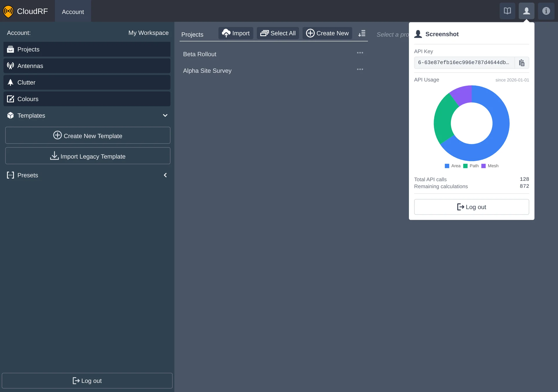Click the Clutter tree icon
This screenshot has width=558, height=392.
(10, 82)
